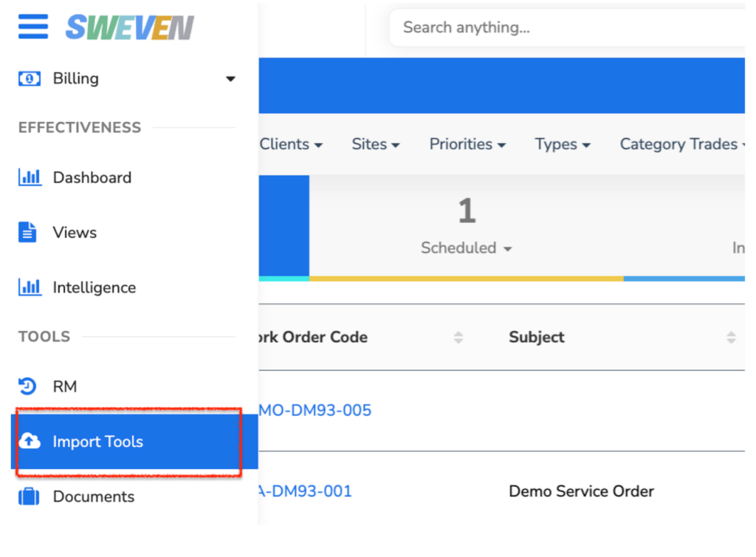Click the Views document icon
The image size is (756, 557).
pos(27,232)
